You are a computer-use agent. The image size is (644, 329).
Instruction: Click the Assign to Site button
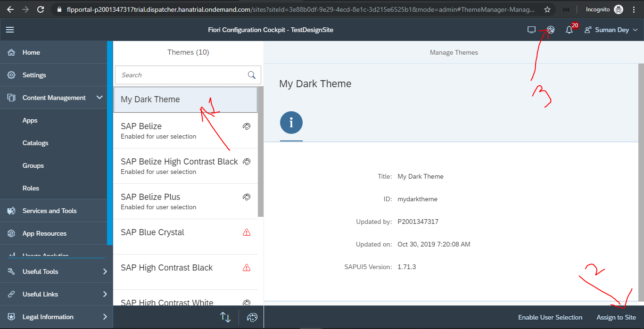click(x=616, y=317)
